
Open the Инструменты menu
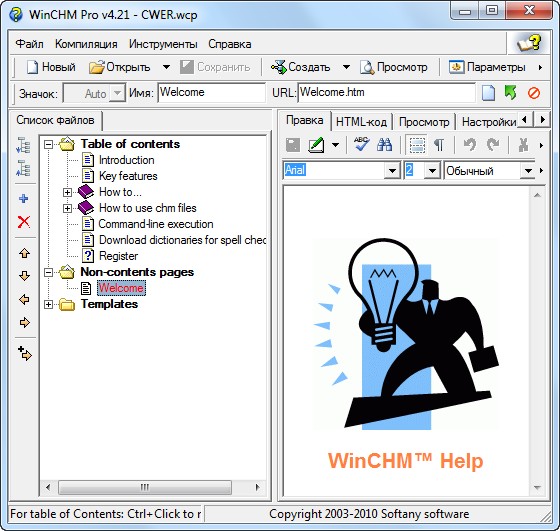163,44
